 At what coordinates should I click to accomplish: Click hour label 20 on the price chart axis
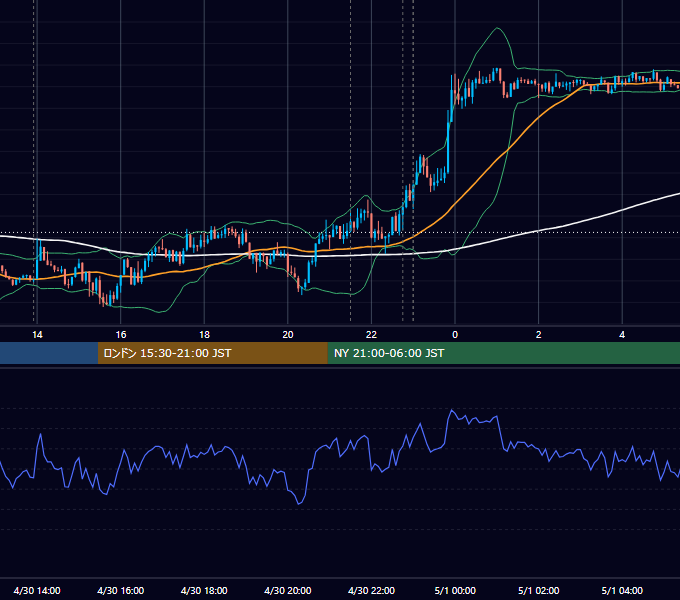pos(288,335)
